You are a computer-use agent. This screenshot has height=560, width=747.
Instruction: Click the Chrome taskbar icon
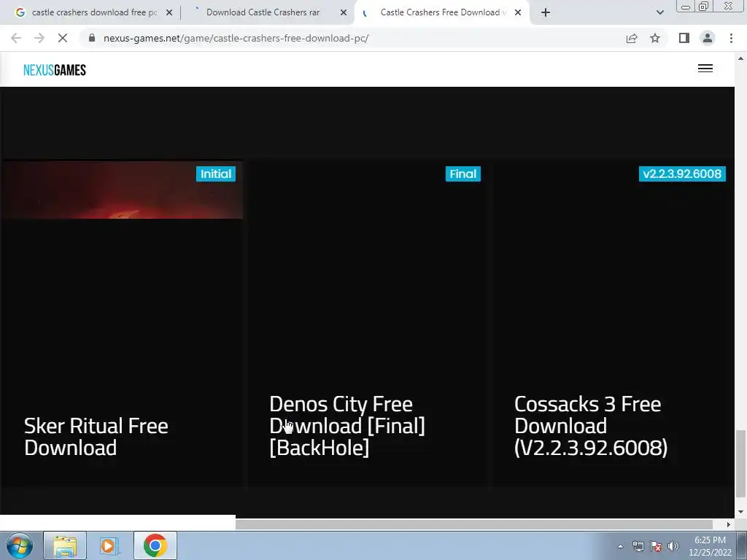pos(155,545)
